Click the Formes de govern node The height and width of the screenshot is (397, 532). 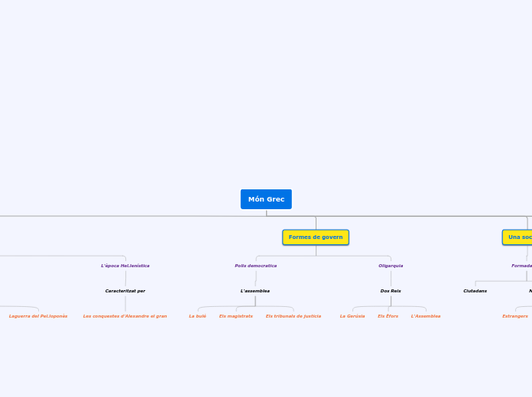coord(316,237)
